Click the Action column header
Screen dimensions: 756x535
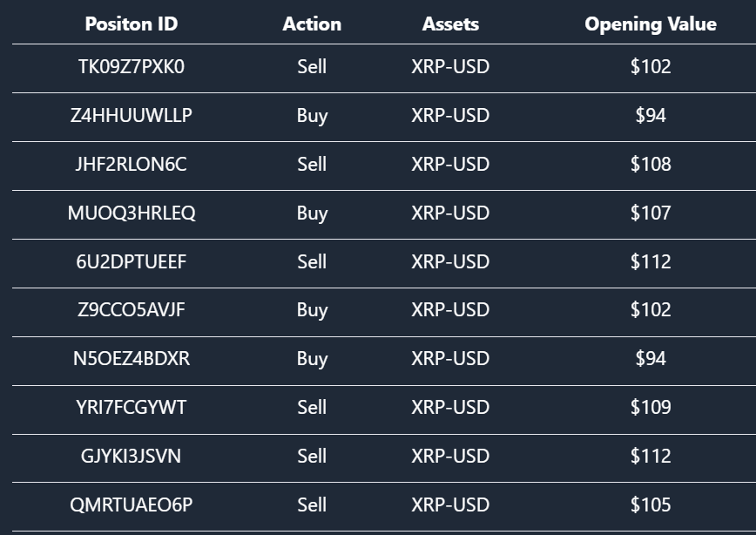312,24
